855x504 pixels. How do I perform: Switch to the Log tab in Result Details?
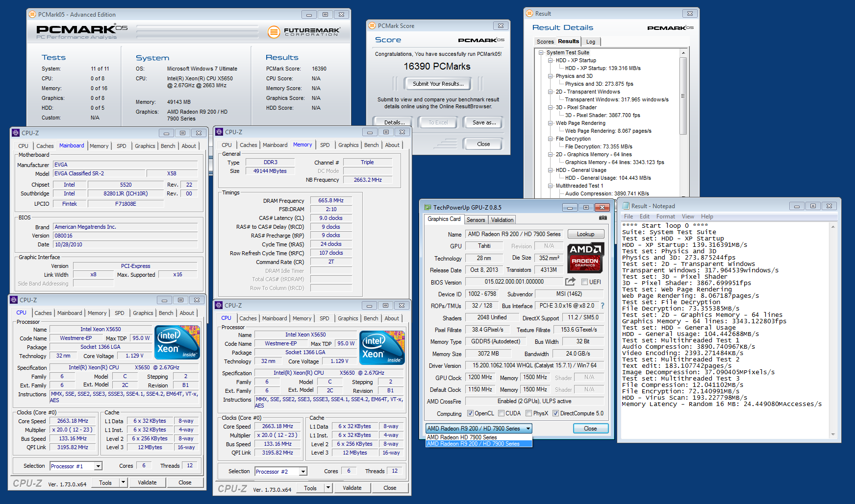point(591,42)
